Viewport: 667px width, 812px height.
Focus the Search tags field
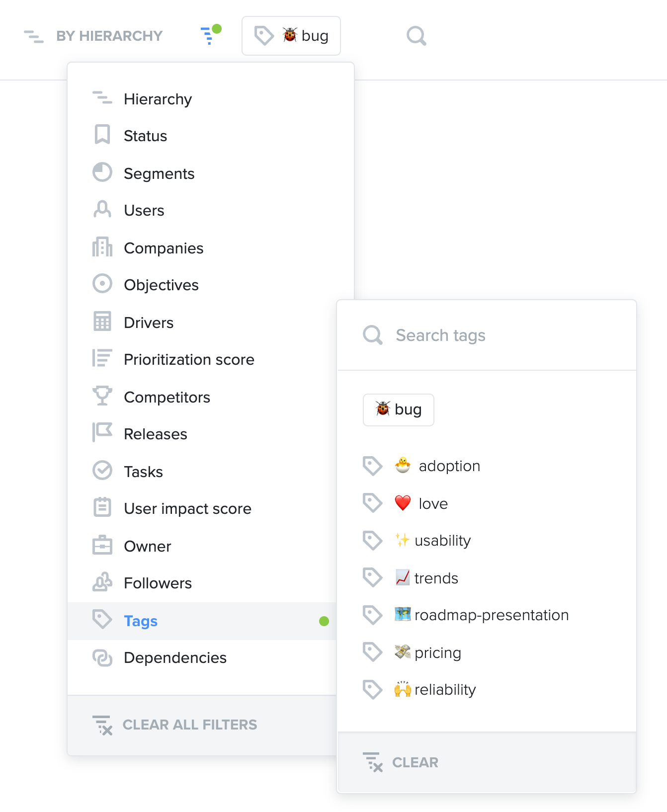click(x=486, y=335)
